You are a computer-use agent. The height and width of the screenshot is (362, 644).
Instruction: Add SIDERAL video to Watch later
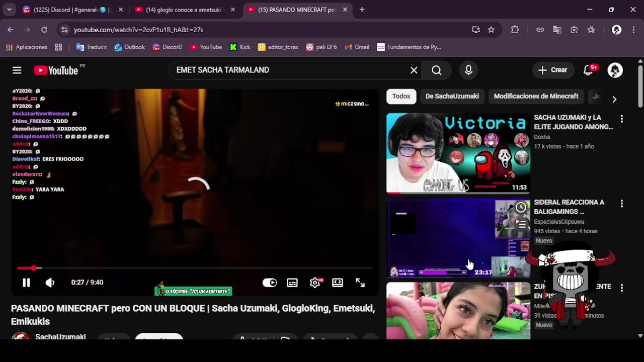click(521, 208)
